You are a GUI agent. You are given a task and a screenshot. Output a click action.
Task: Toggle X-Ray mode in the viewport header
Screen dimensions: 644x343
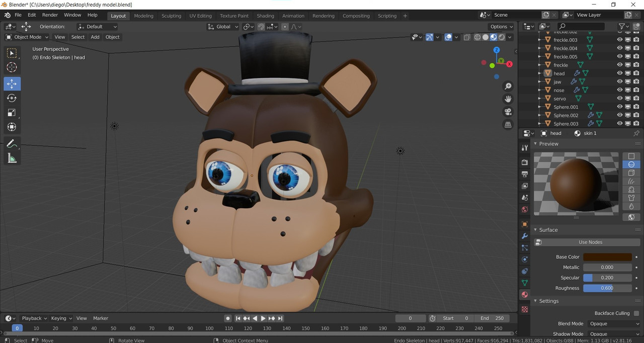[467, 37]
